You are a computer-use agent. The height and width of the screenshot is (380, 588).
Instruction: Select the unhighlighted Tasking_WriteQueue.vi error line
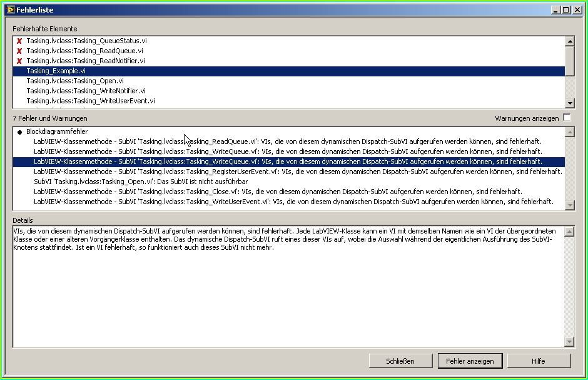pos(288,151)
